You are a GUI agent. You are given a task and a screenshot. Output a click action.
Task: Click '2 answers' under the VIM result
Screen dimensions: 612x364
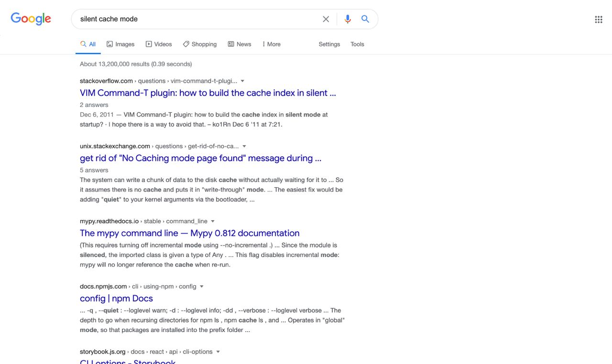(x=94, y=105)
